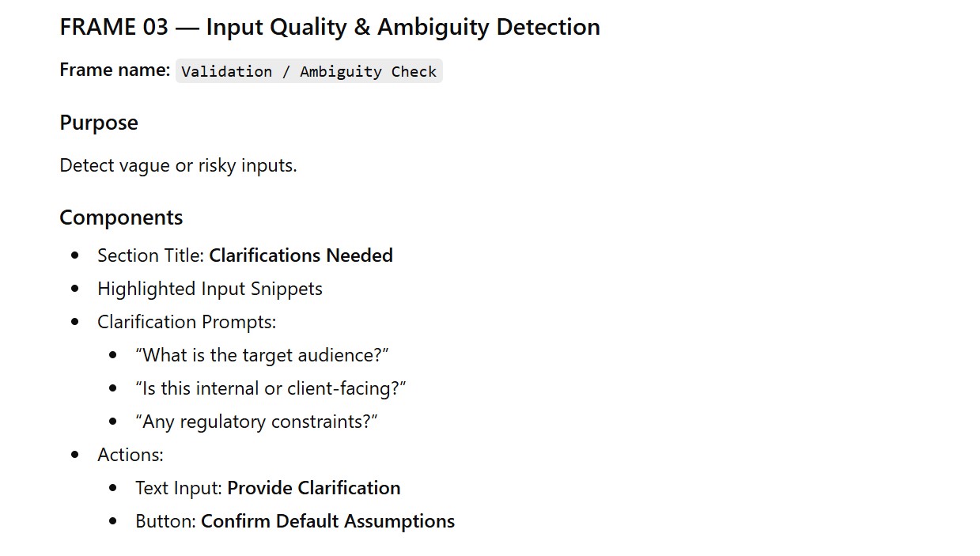Viewport: 980px width, 556px height.
Task: Click the FRAME 03 main heading
Action: pyautogui.click(x=329, y=27)
